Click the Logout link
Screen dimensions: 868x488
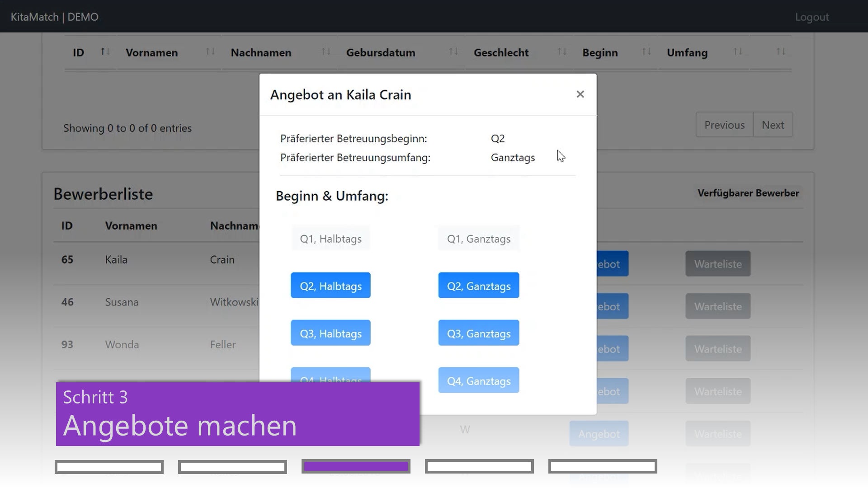click(x=811, y=17)
